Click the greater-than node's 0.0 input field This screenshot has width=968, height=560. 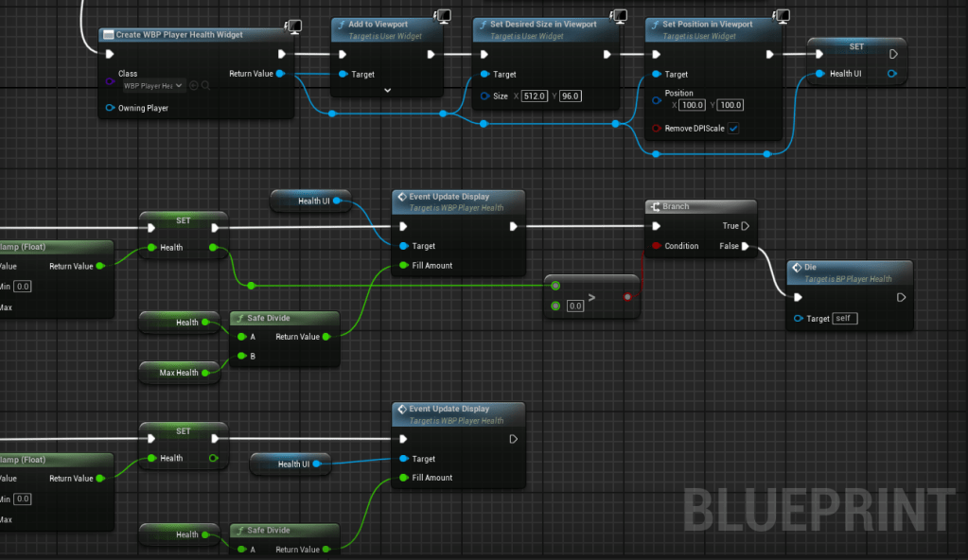coord(575,306)
